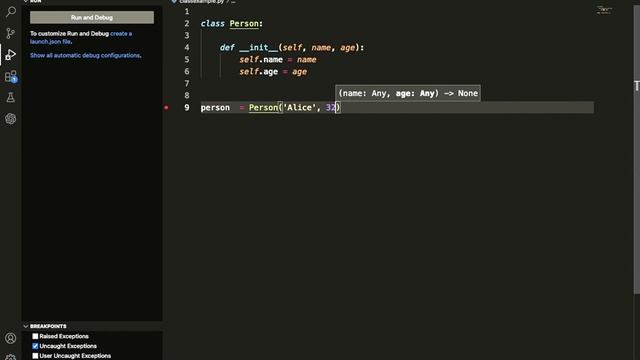Click 'Alice' string on line 9
The width and height of the screenshot is (640, 360).
(x=299, y=108)
